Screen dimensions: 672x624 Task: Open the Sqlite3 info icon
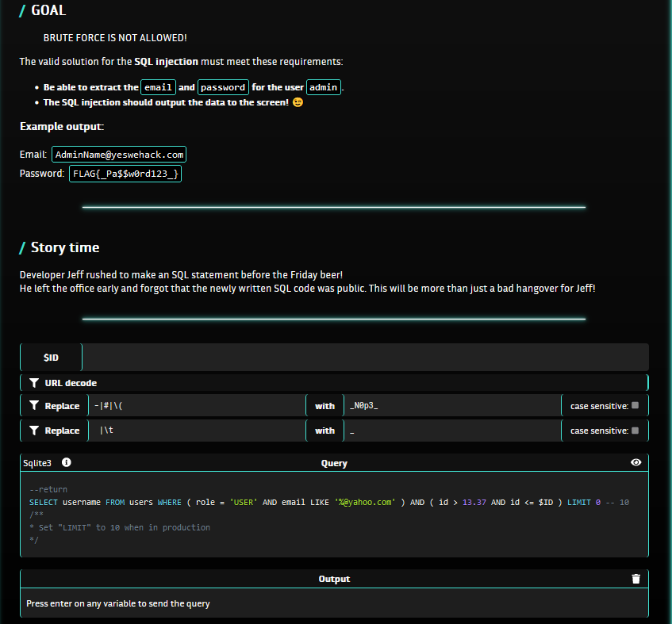point(67,462)
